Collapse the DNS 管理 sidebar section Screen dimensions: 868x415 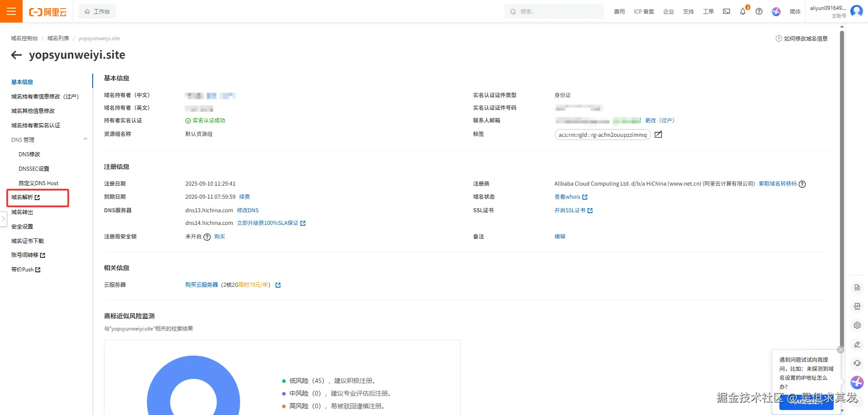click(x=85, y=139)
